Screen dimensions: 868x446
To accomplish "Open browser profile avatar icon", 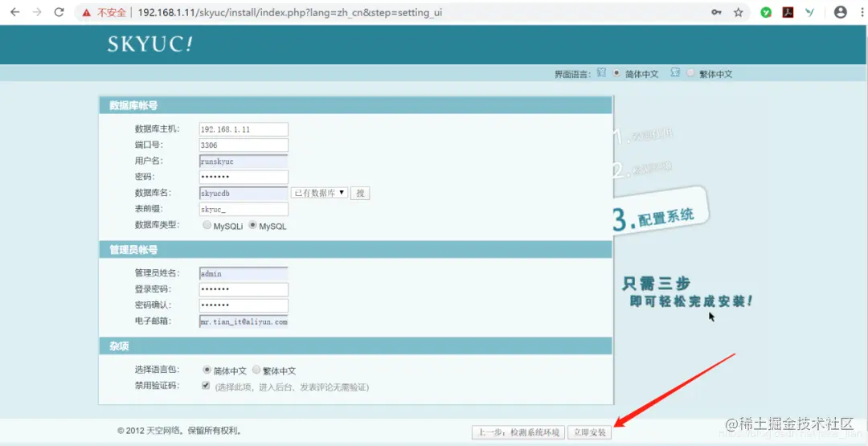I will [x=841, y=12].
